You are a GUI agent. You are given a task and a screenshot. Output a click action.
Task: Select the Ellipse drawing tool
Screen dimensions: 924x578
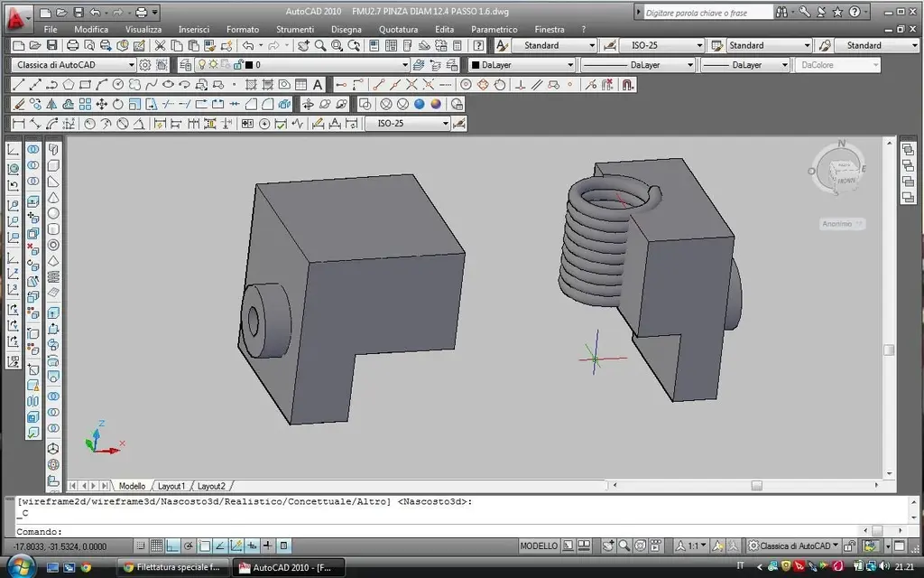coord(168,84)
